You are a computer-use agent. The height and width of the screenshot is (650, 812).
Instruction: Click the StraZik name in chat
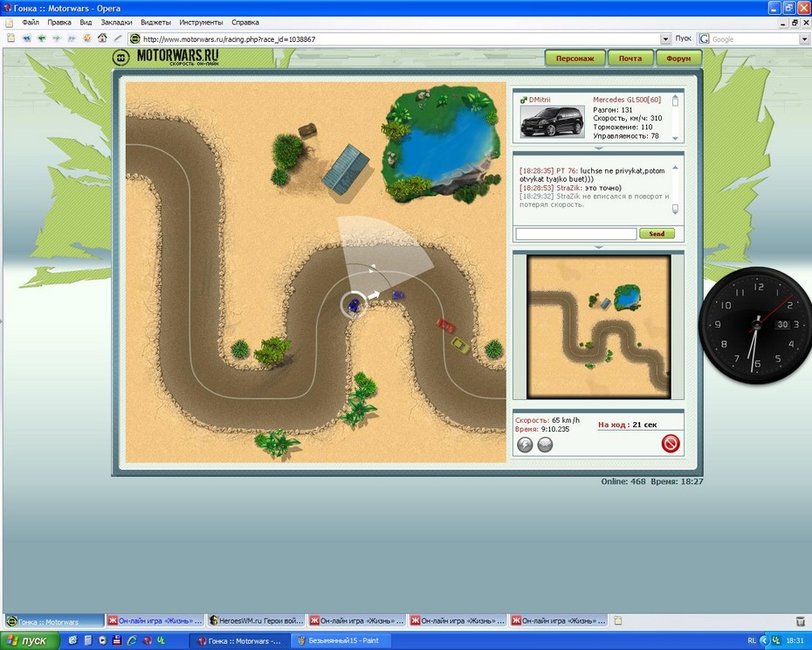pyautogui.click(x=568, y=188)
